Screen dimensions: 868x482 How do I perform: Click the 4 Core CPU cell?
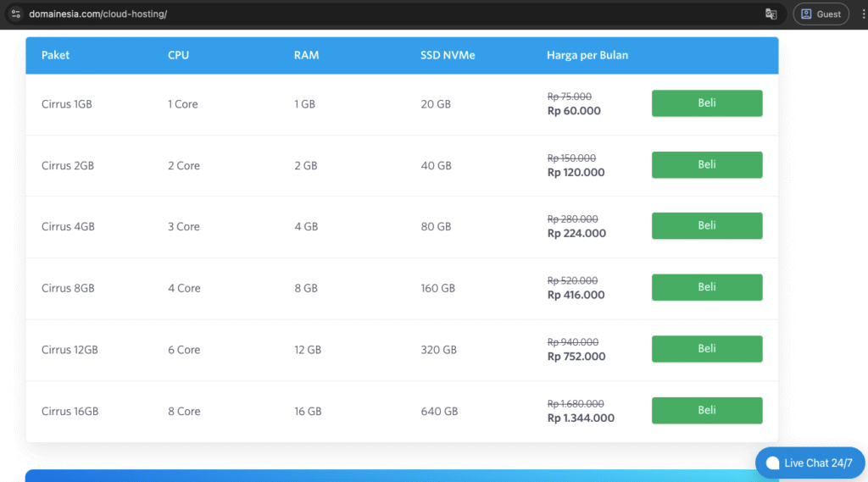pos(184,288)
